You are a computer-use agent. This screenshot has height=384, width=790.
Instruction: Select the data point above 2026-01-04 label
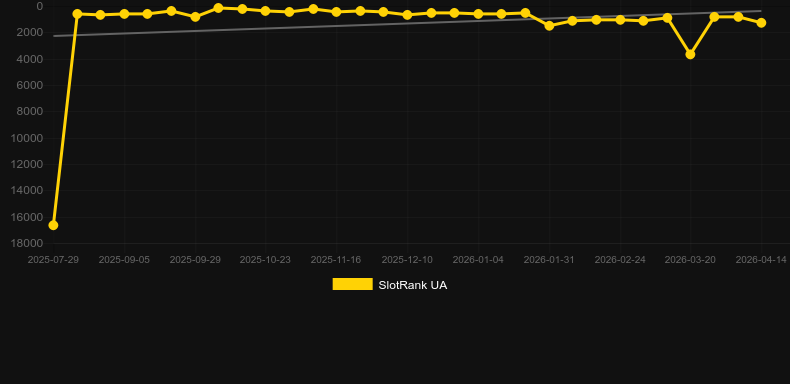(x=478, y=14)
